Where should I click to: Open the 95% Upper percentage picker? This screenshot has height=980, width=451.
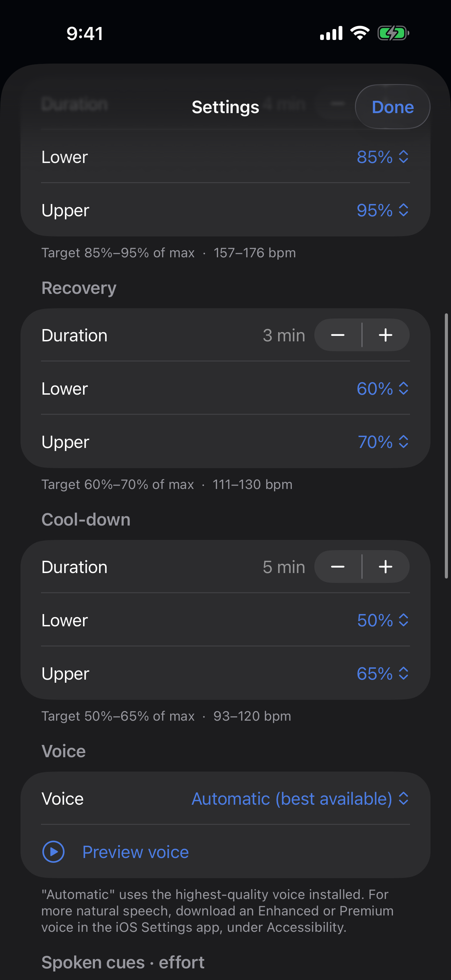(x=383, y=210)
